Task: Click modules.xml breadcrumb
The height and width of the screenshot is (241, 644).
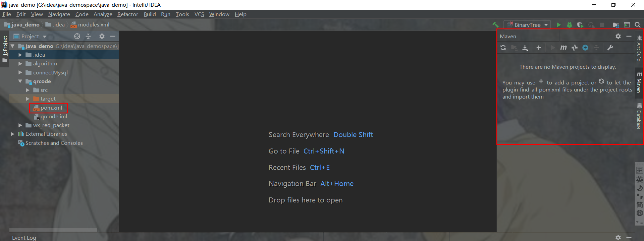Action: click(90, 24)
